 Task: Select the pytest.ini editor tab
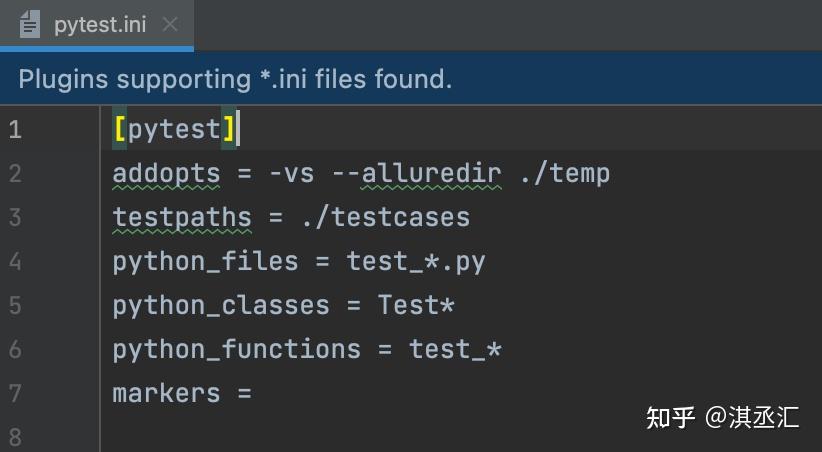click(97, 25)
